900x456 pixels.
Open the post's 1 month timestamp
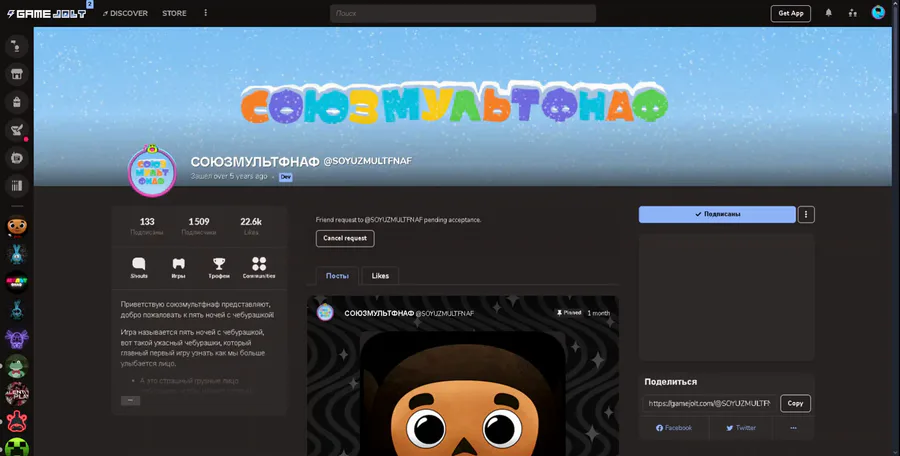(599, 313)
